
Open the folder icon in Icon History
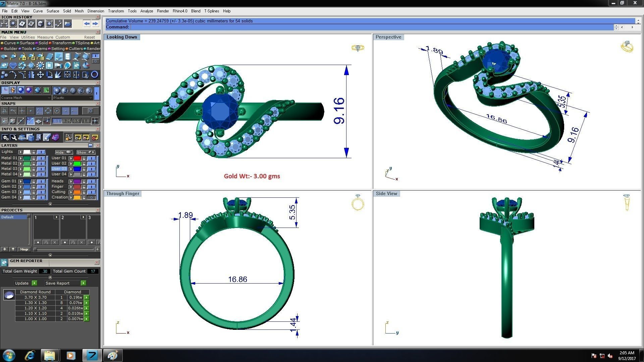tap(67, 23)
